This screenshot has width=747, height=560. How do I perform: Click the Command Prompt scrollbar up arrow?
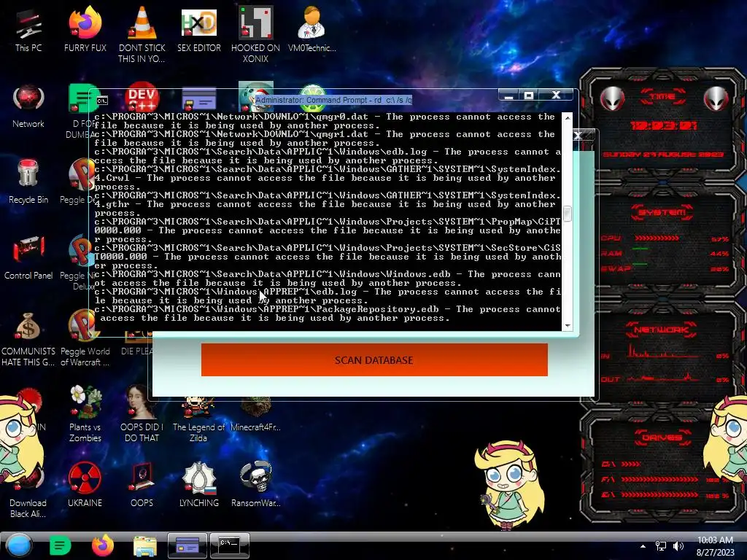(567, 117)
